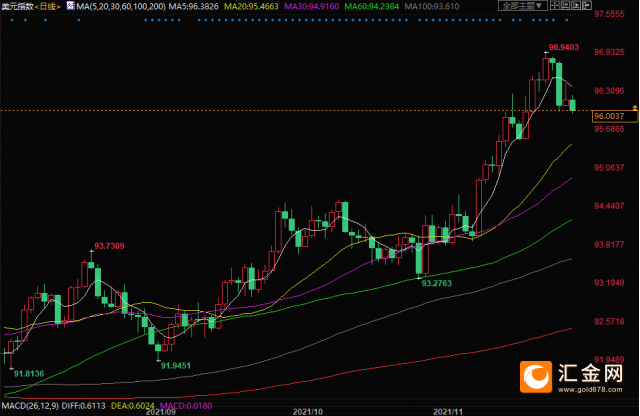
Task: Click the MA indicator settings icon
Action: click(x=70, y=6)
